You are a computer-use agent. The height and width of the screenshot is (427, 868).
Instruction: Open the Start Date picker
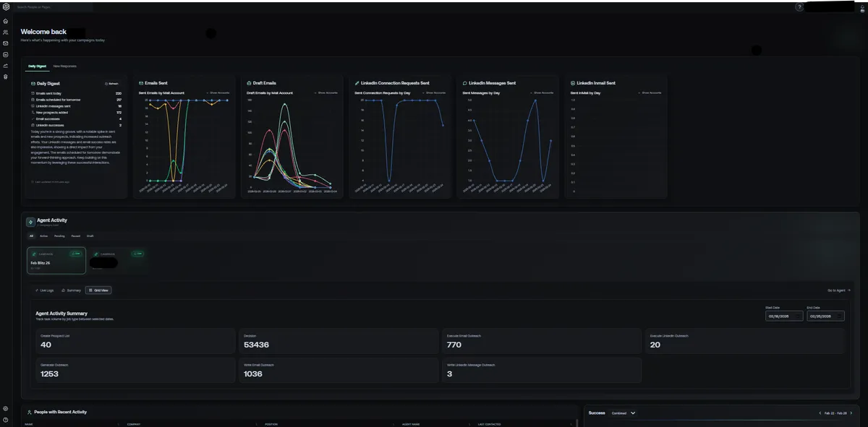(x=784, y=316)
